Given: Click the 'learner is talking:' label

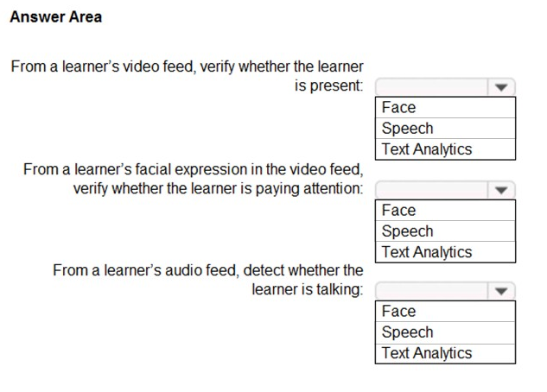Looking at the screenshot, I should 308,289.
